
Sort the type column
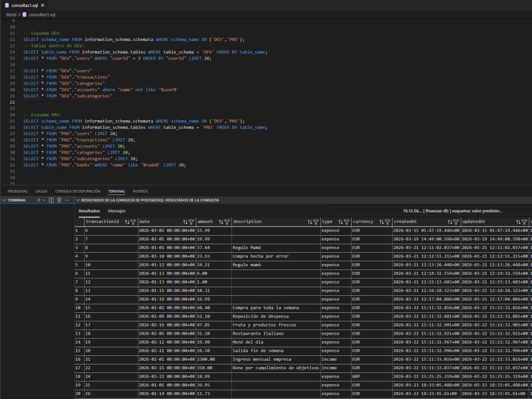pyautogui.click(x=340, y=222)
